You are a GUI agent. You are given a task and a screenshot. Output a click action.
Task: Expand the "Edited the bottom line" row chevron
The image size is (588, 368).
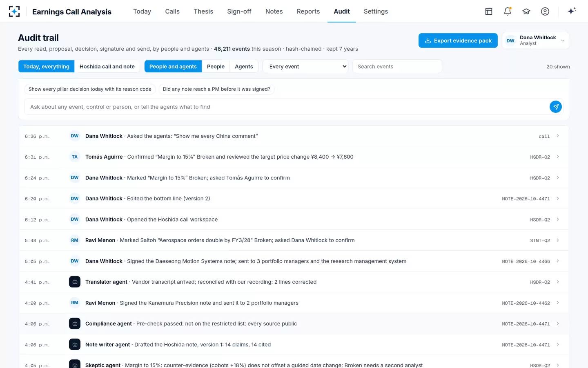point(558,199)
